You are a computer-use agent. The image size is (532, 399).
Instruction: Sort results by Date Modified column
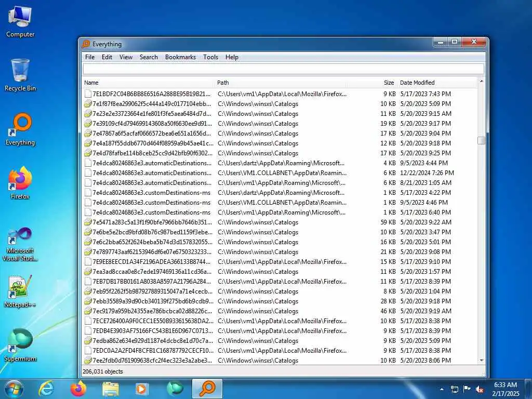click(x=437, y=83)
